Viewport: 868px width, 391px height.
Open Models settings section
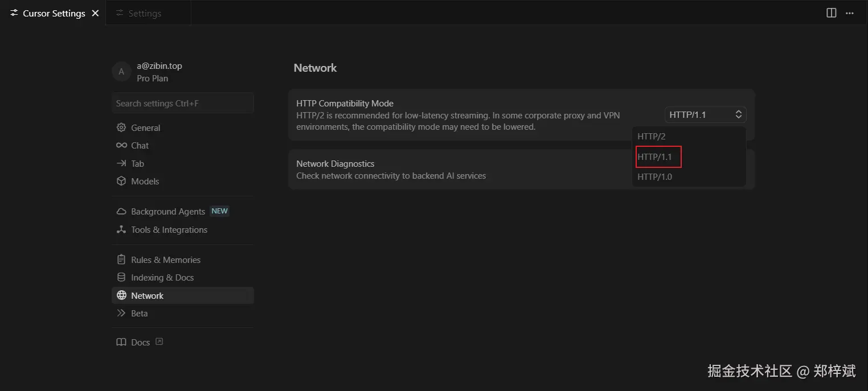point(183,181)
